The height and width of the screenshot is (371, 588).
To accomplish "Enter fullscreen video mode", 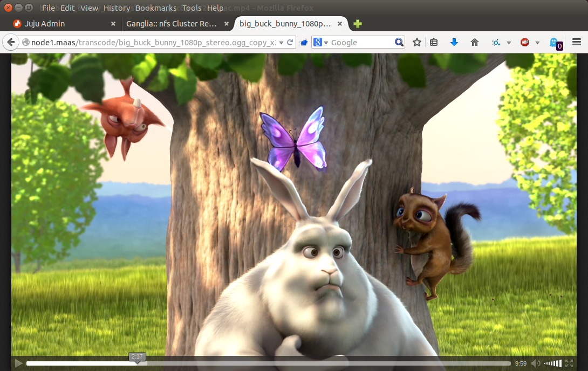I will [x=569, y=363].
